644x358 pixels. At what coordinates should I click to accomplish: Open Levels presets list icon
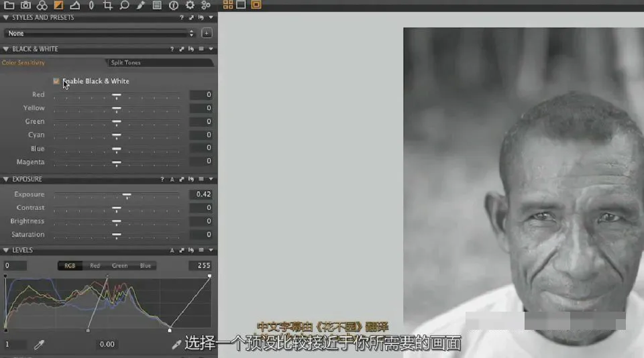pyautogui.click(x=201, y=250)
